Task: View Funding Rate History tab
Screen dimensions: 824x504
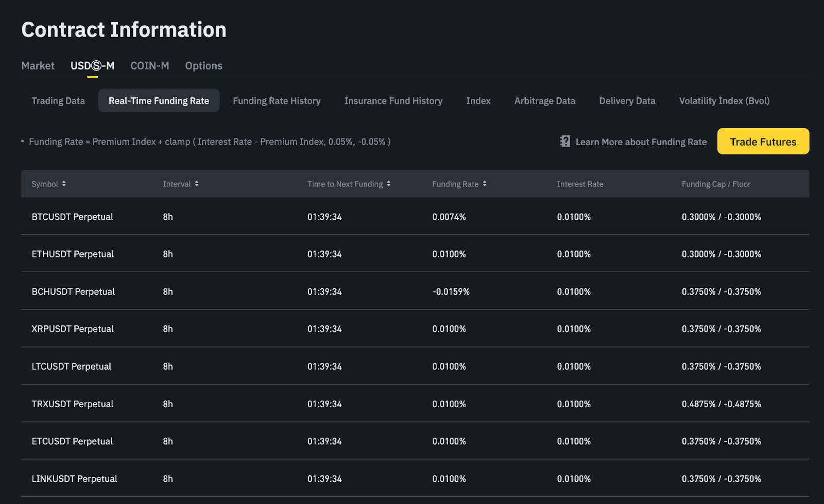Action: pos(277,101)
